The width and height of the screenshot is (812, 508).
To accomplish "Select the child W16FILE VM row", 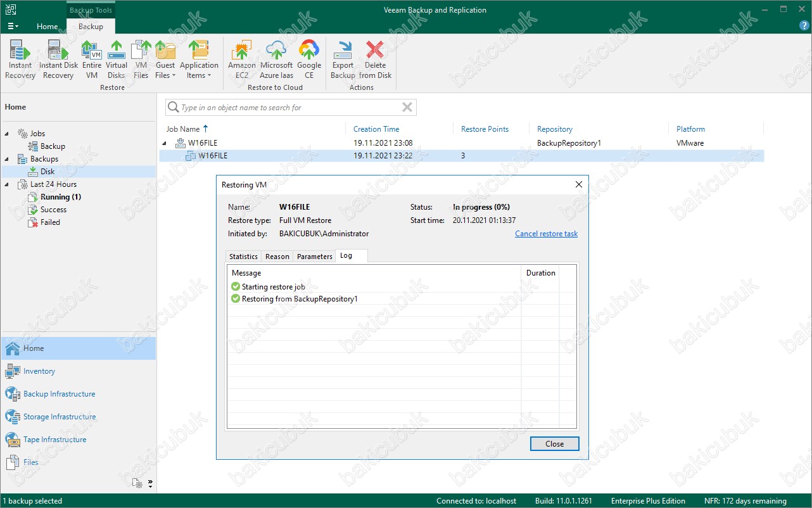I will click(x=461, y=156).
